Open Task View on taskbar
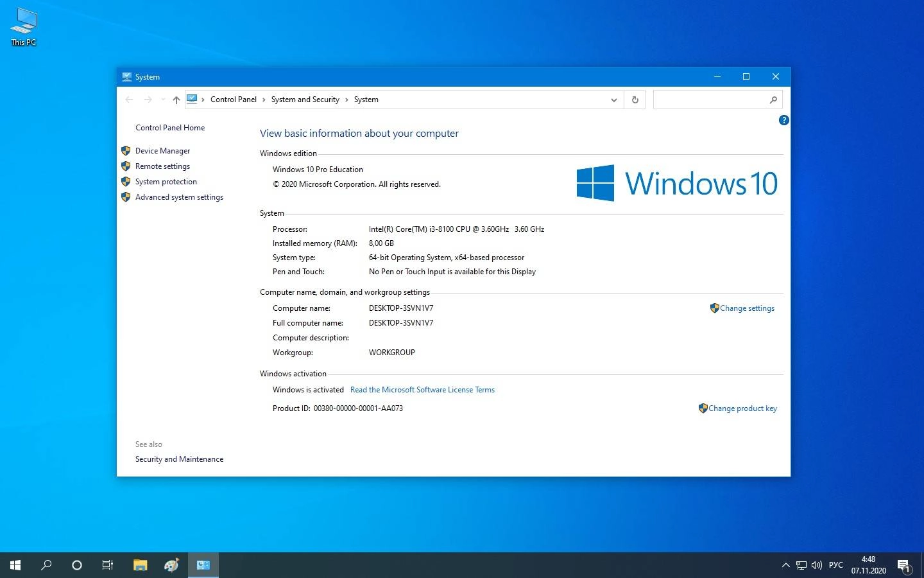 (108, 565)
